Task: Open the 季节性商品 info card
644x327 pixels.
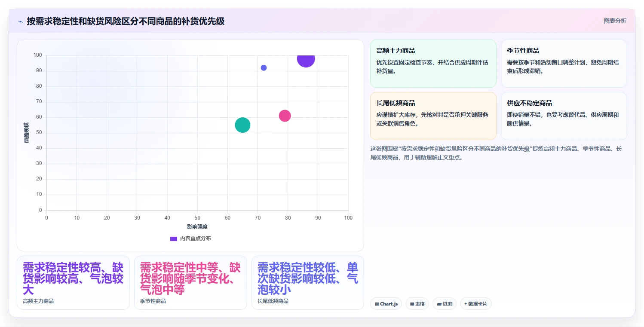Action: click(564, 64)
